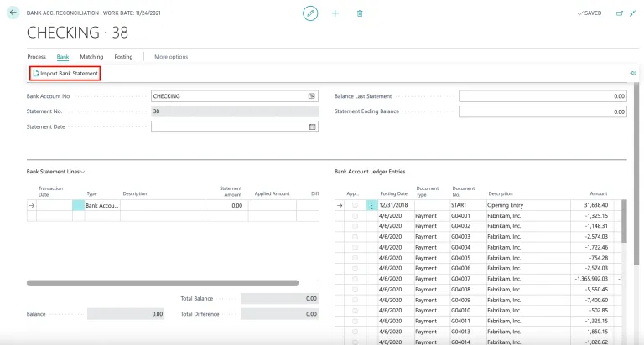Toggle Applied checkbox for G04005

click(x=355, y=258)
